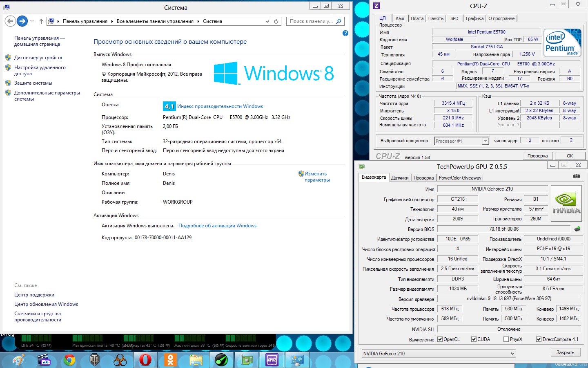Select the Графика tab in CPU-Z
588x368 pixels.
[x=474, y=18]
